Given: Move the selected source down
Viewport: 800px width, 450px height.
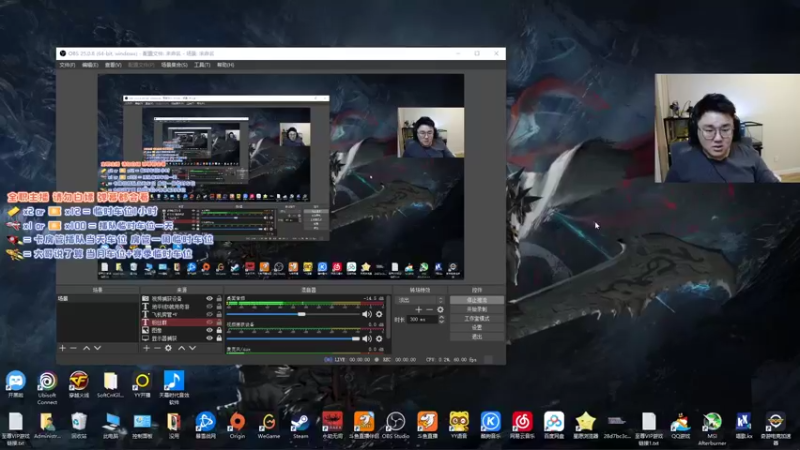Looking at the screenshot, I should click(x=192, y=348).
